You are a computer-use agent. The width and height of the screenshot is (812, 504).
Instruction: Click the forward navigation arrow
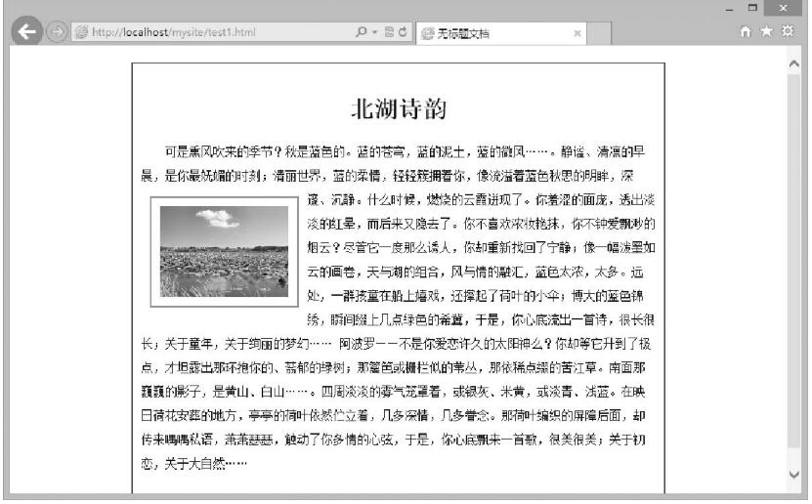(x=57, y=32)
